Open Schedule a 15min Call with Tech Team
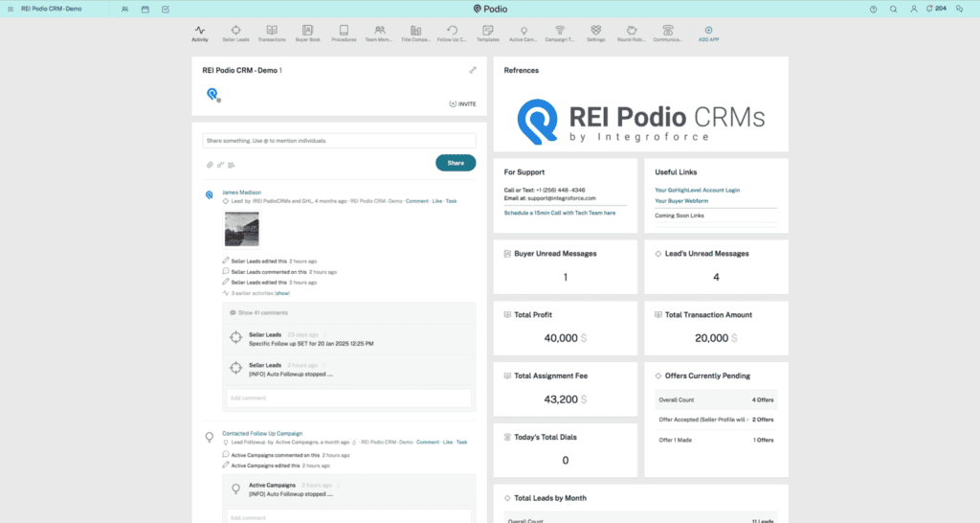This screenshot has width=980, height=523. (x=560, y=214)
